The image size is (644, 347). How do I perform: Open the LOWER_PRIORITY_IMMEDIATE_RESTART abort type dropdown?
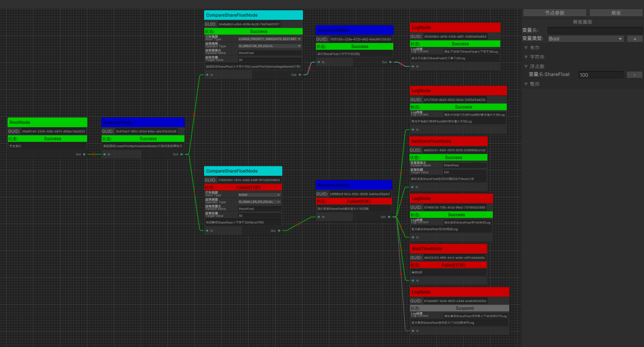(x=270, y=39)
